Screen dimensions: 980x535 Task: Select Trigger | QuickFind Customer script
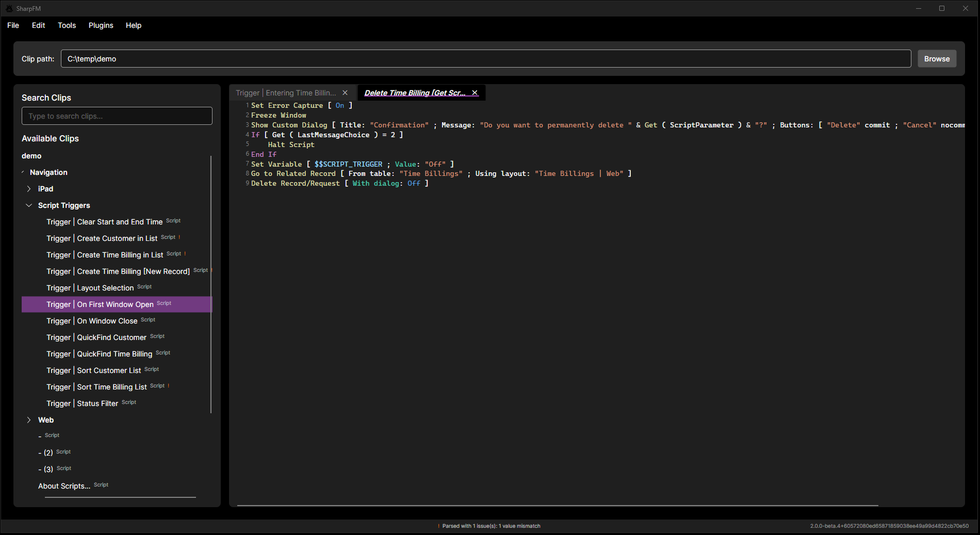pyautogui.click(x=117, y=337)
